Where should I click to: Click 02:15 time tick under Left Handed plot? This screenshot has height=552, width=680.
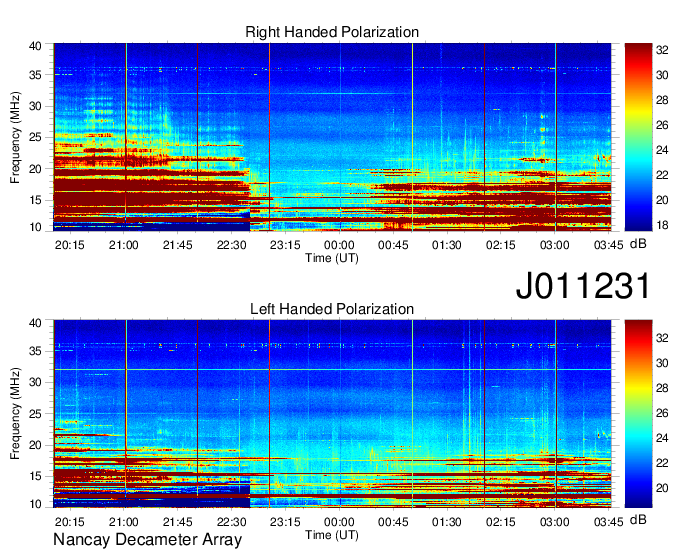pyautogui.click(x=501, y=522)
